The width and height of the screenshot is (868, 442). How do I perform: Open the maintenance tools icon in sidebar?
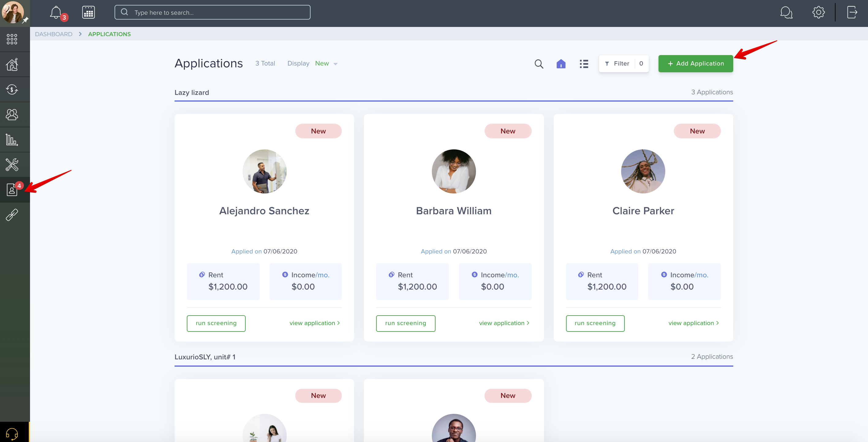(x=12, y=165)
